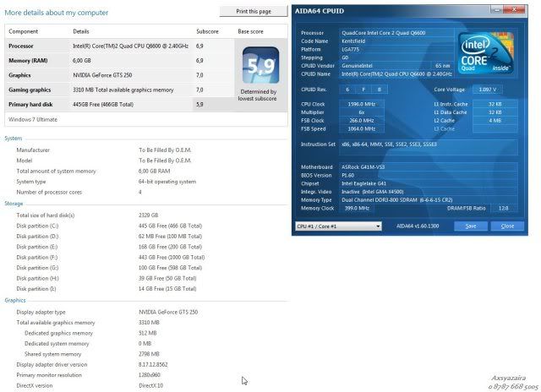Click the Save button in AIDA64 CPUID
Image resolution: width=541 pixels, height=392 pixels.
point(471,226)
